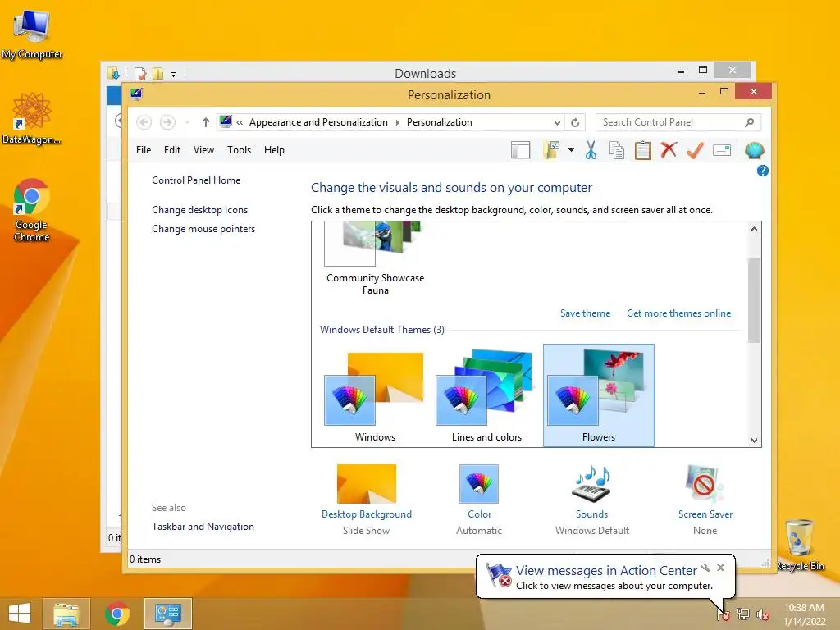Click the blue Help question mark icon
The image size is (840, 630).
(762, 171)
